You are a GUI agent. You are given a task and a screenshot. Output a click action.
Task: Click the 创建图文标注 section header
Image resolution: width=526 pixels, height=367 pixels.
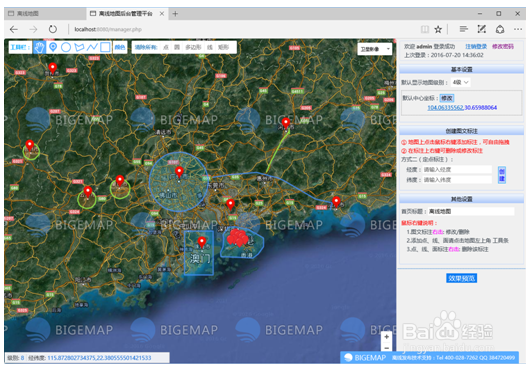click(461, 131)
